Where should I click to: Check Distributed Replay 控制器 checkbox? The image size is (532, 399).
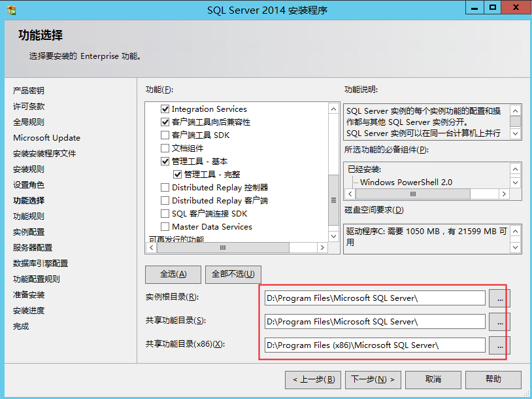click(x=165, y=188)
